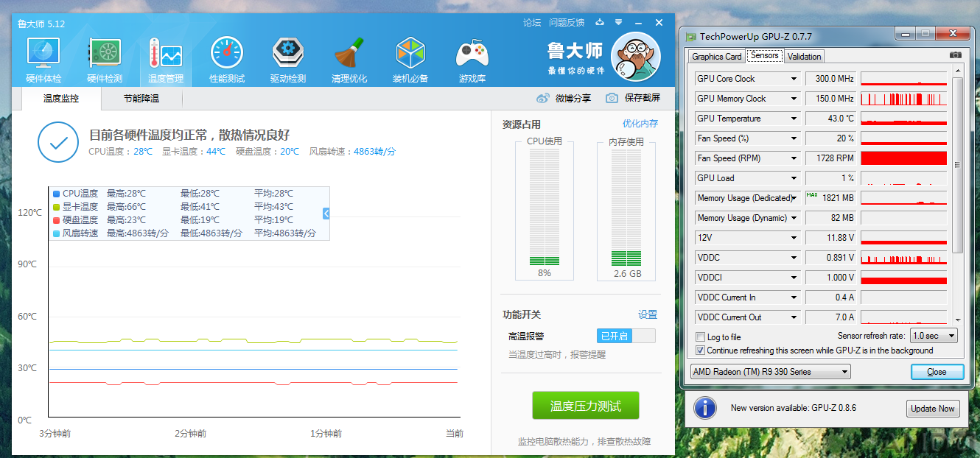
Task: Click the GPU-Z screenshot camera icon
Action: [x=956, y=55]
